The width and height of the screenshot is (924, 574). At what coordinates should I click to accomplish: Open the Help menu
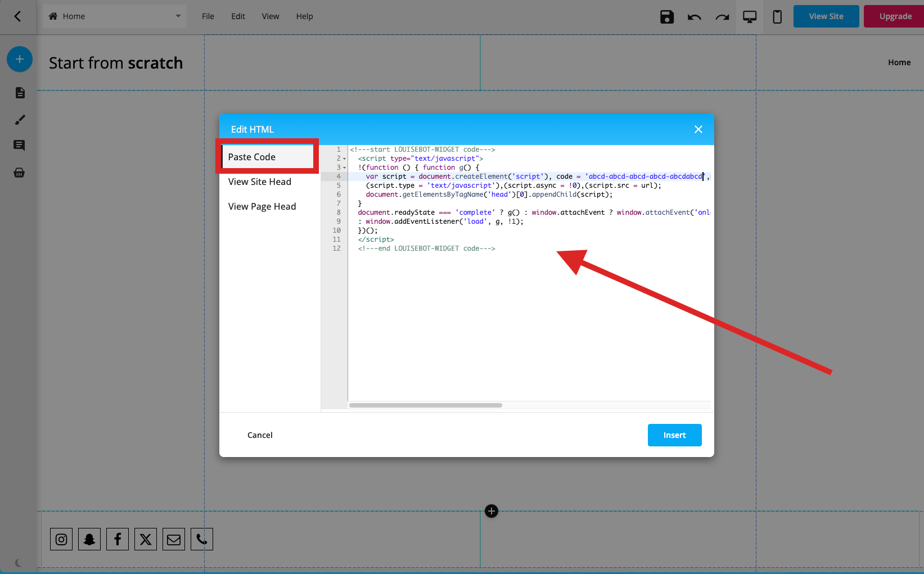(304, 16)
